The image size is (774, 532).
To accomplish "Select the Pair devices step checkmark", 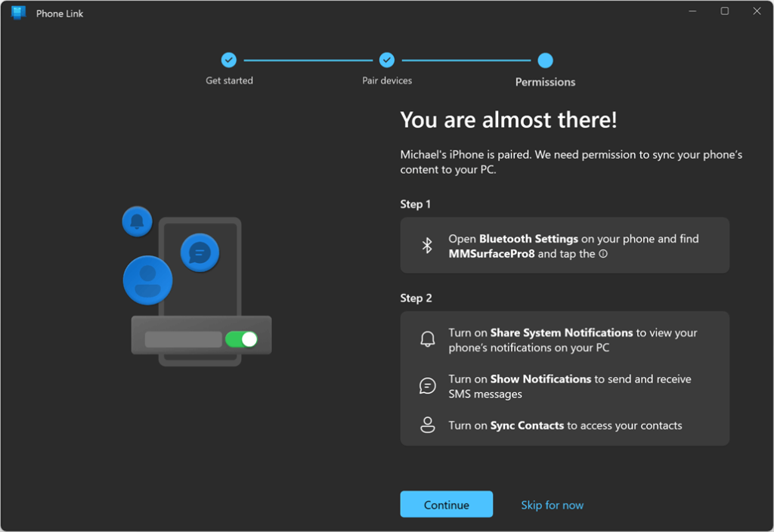I will pyautogui.click(x=387, y=60).
